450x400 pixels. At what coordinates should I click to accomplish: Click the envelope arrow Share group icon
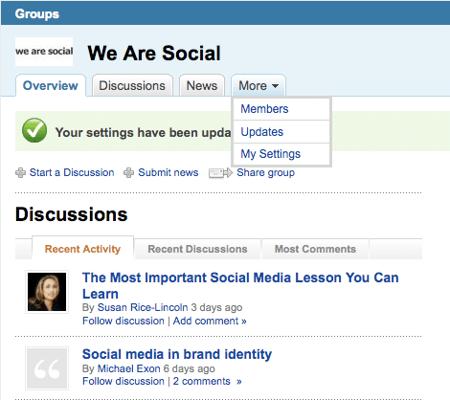220,173
